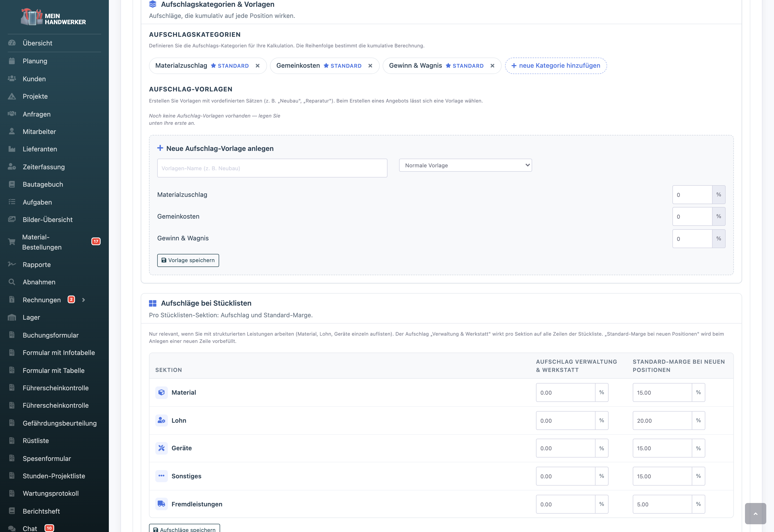This screenshot has height=532, width=774.
Task: Click Fremdleistungen Standard-Marge field showing 5.00
Action: pyautogui.click(x=662, y=504)
